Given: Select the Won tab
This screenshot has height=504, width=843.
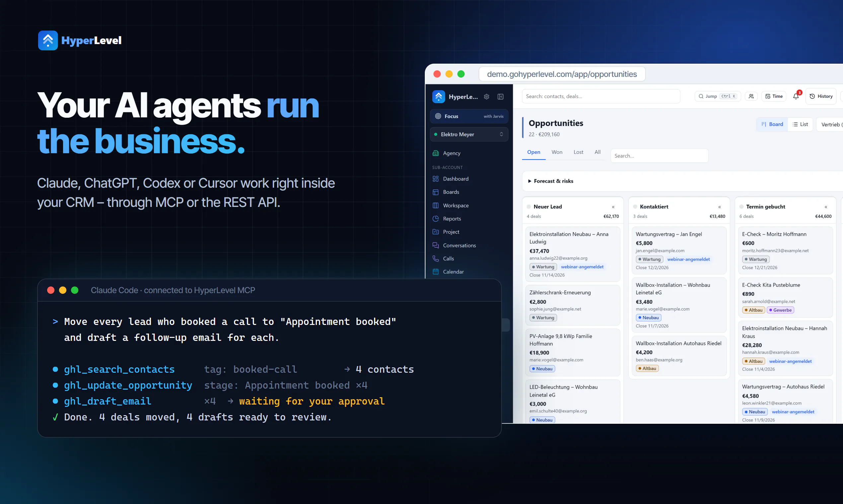Looking at the screenshot, I should click(x=557, y=152).
